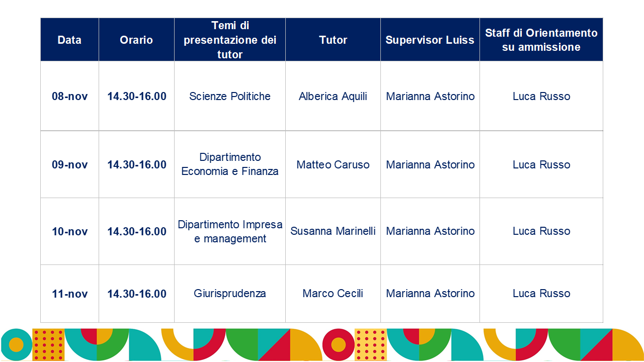
Task: Click the Temi di presentazione header
Action: [230, 40]
